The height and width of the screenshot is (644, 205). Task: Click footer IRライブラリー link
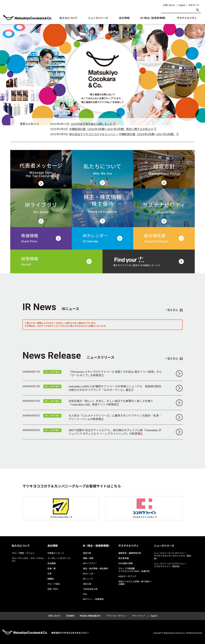pyautogui.click(x=90, y=563)
